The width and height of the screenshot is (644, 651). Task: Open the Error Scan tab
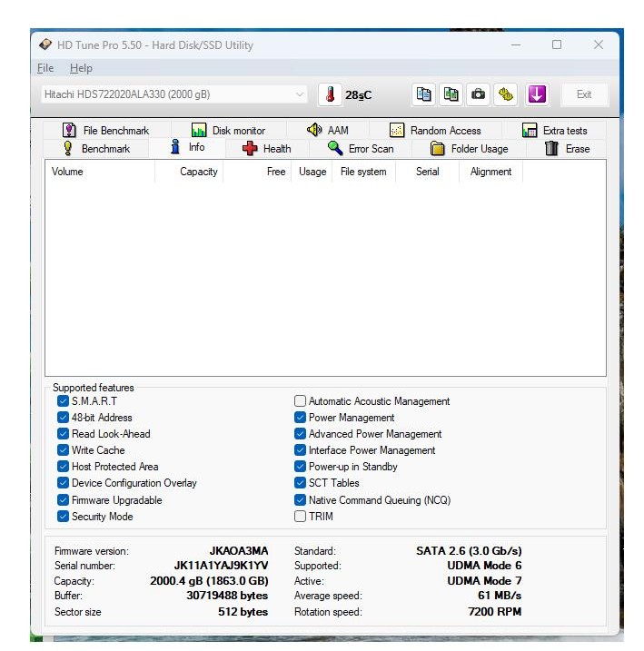(361, 149)
